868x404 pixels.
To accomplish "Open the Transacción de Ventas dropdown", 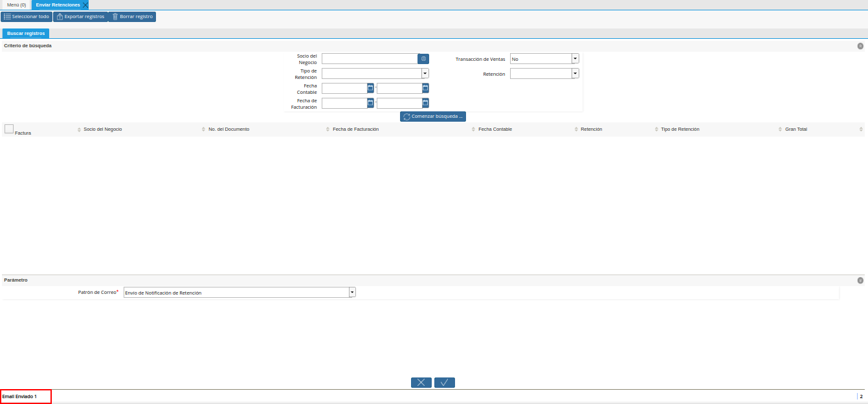I will (575, 58).
